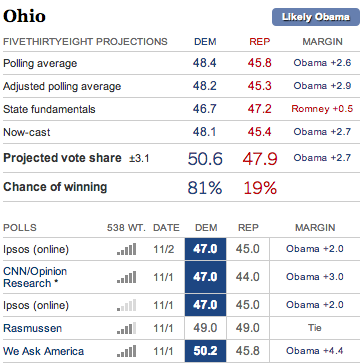The width and height of the screenshot is (362, 364).
Task: Click weight bars icon for We Ask America
Action: click(127, 351)
